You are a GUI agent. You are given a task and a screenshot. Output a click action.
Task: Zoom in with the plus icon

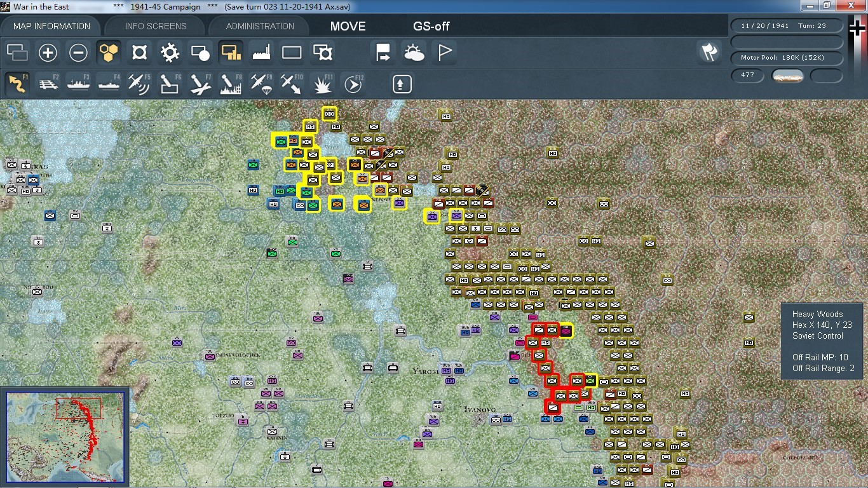coord(48,53)
